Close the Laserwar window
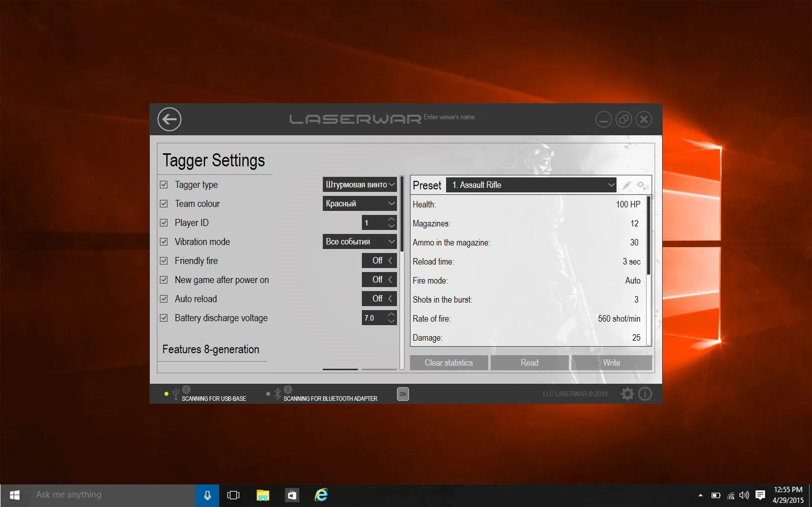812x507 pixels. coord(644,119)
